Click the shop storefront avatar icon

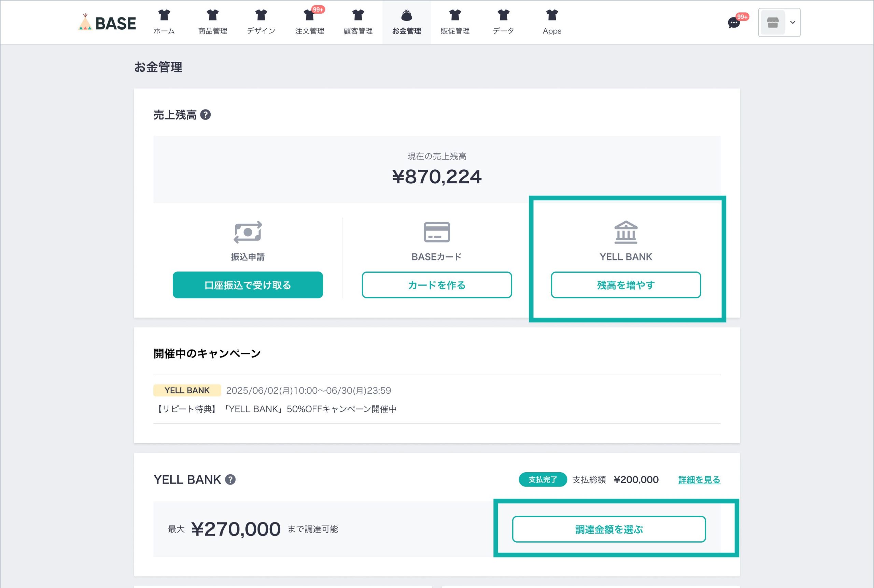[772, 23]
